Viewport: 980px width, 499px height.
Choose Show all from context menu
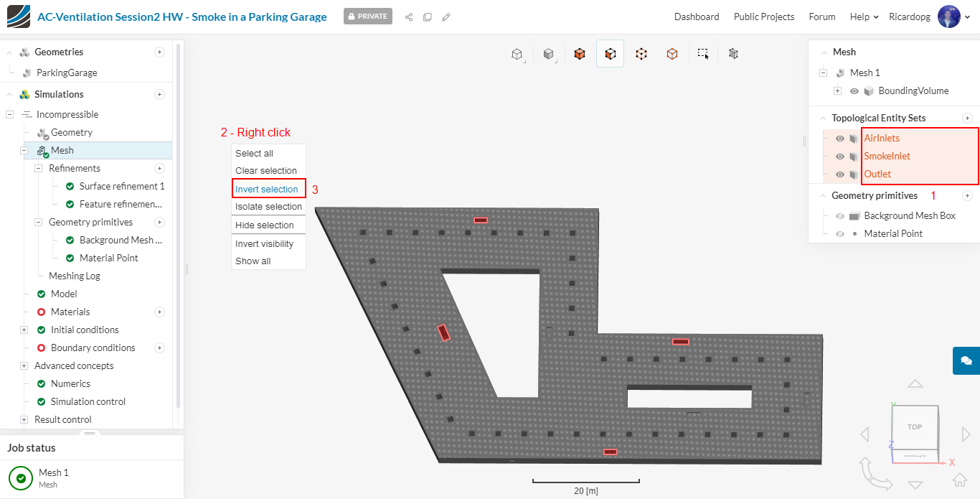pyautogui.click(x=268, y=261)
